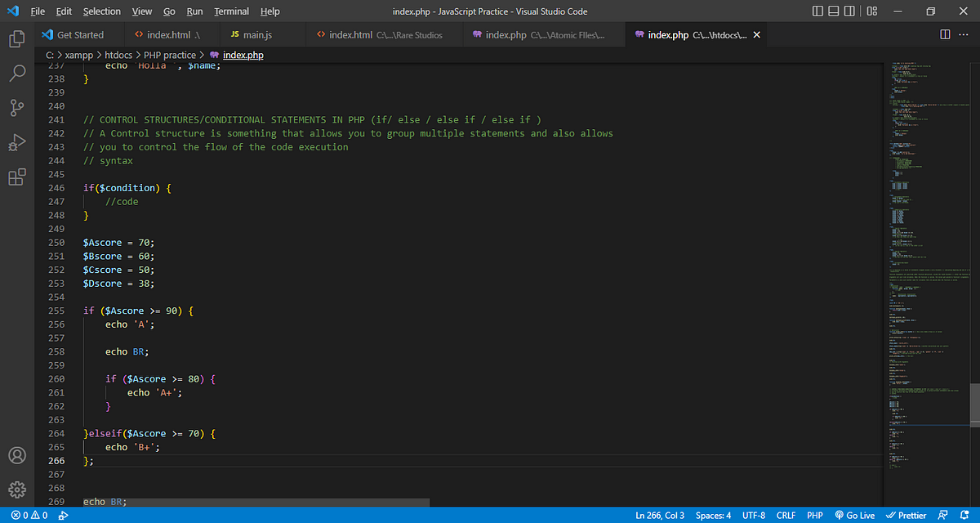Change indentation via Spaces: 4
The height and width of the screenshot is (523, 980).
714,516
